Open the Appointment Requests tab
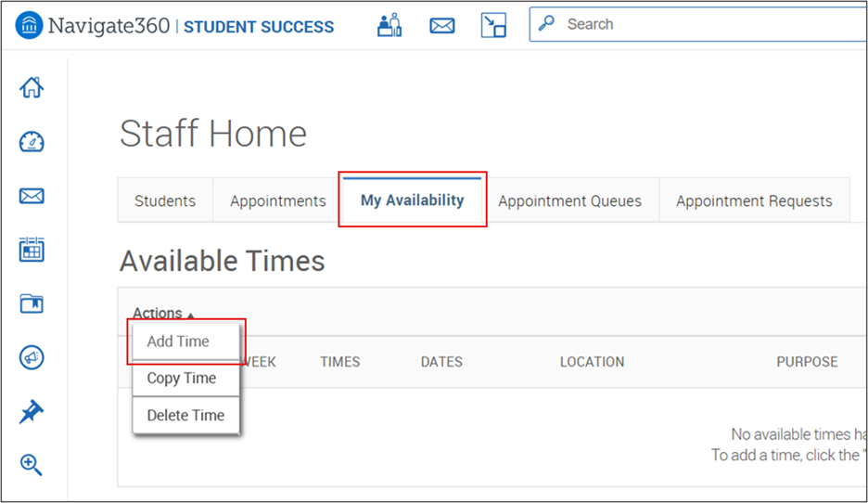Viewport: 868px width, 503px height. [x=754, y=200]
